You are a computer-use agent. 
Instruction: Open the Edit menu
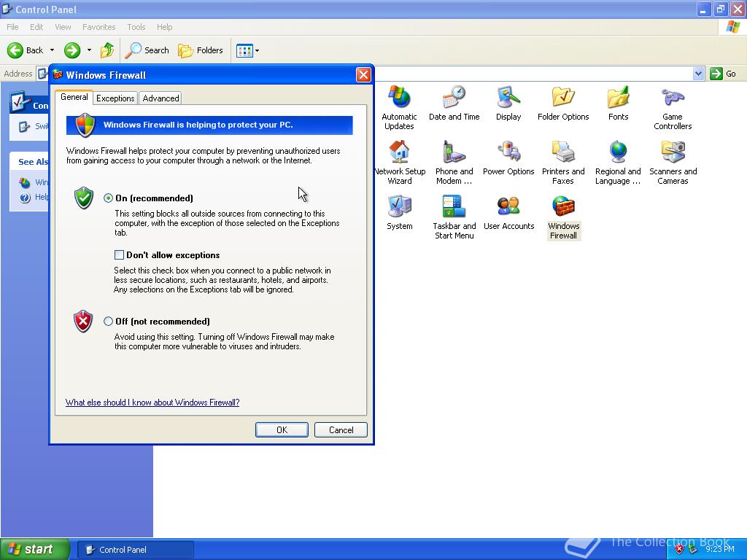(x=36, y=27)
